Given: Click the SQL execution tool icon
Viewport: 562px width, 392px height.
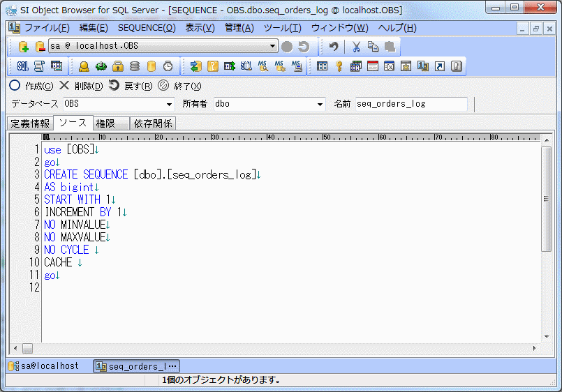Looking at the screenshot, I should [x=22, y=66].
